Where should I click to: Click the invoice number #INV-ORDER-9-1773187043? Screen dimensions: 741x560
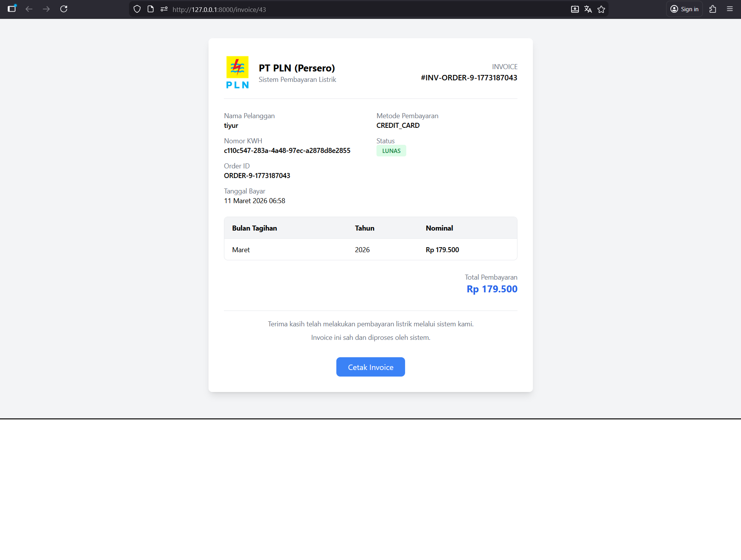pyautogui.click(x=469, y=78)
